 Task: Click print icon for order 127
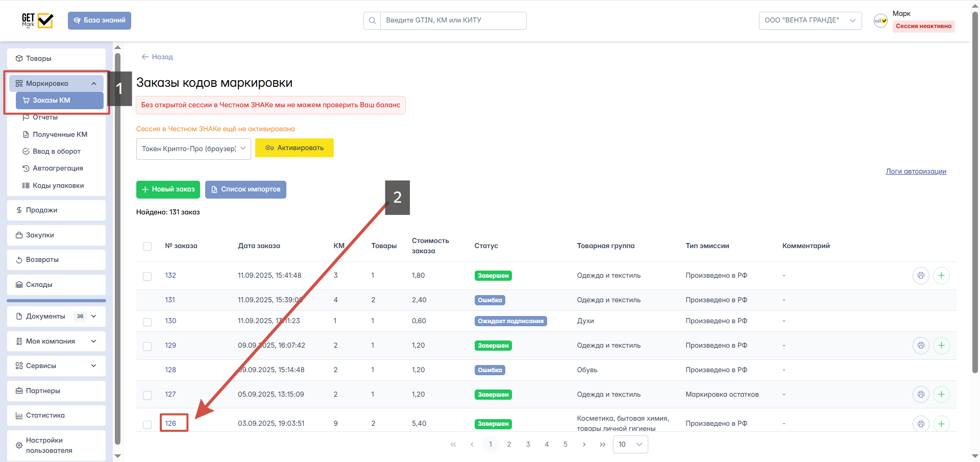(921, 394)
